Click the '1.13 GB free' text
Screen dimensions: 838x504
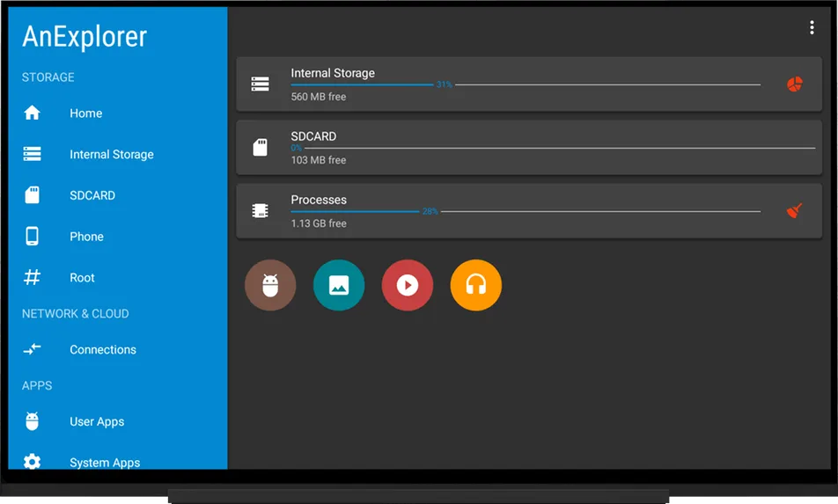pyautogui.click(x=319, y=223)
